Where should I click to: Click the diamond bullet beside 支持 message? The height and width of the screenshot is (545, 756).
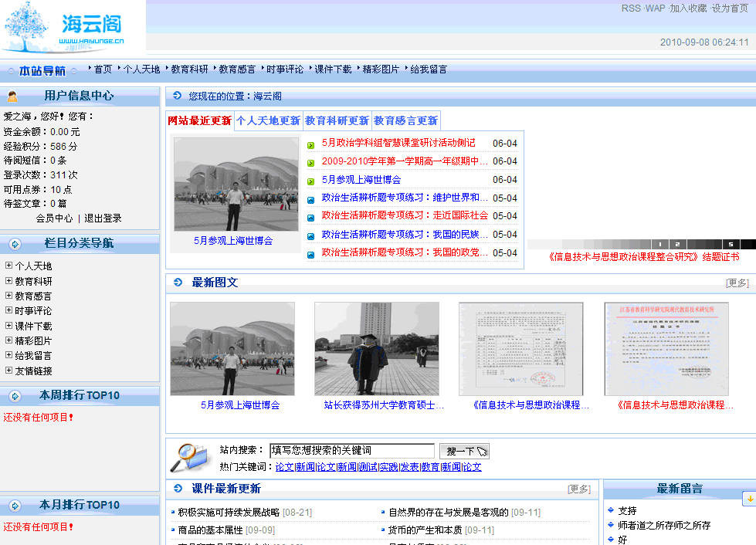point(611,509)
